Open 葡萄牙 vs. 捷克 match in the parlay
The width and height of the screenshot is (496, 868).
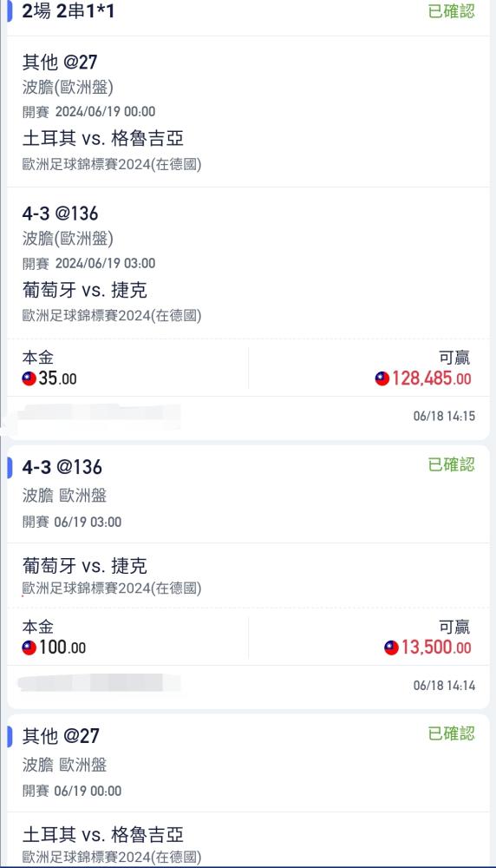coord(85,290)
